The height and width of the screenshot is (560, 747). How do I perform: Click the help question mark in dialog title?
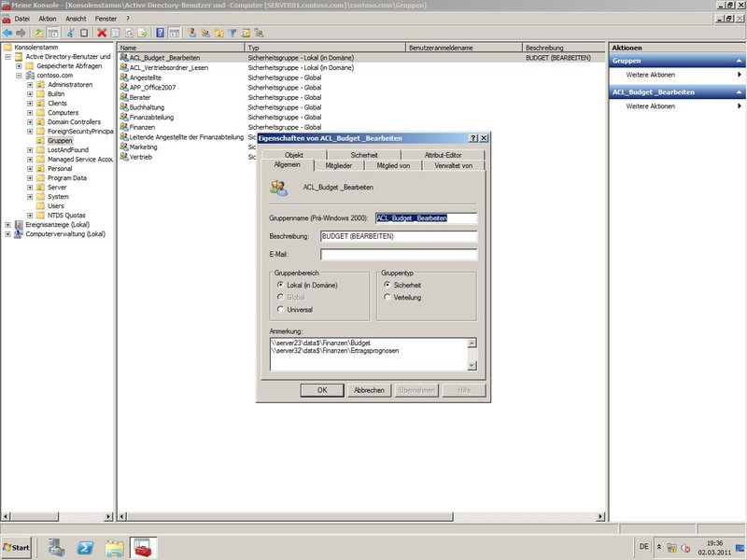(473, 138)
